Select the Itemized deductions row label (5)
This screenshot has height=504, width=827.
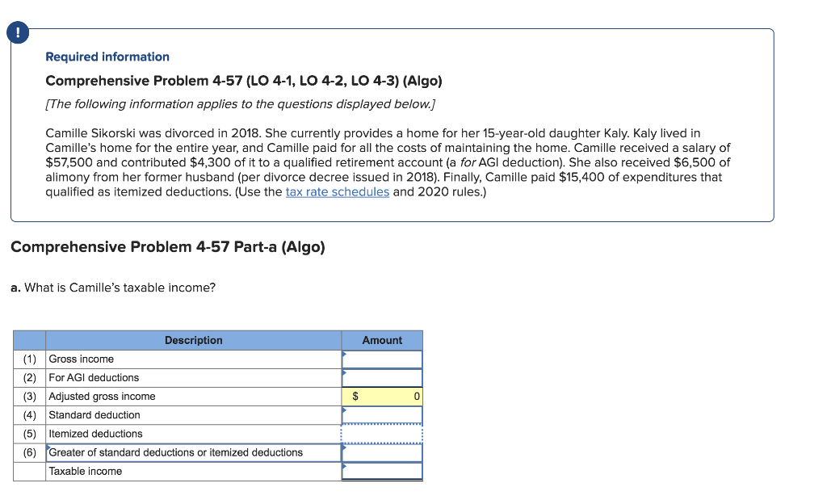coord(29,434)
